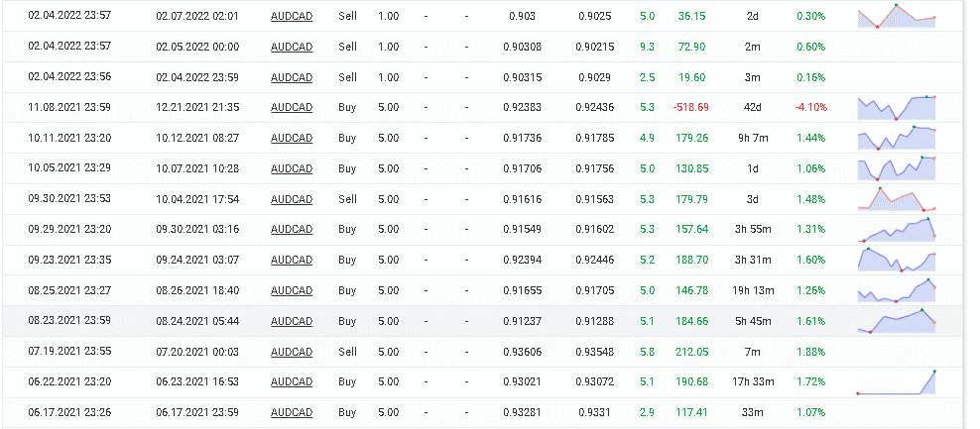980x429 pixels.
Task: Select the 72.90 profit value
Action: [692, 47]
